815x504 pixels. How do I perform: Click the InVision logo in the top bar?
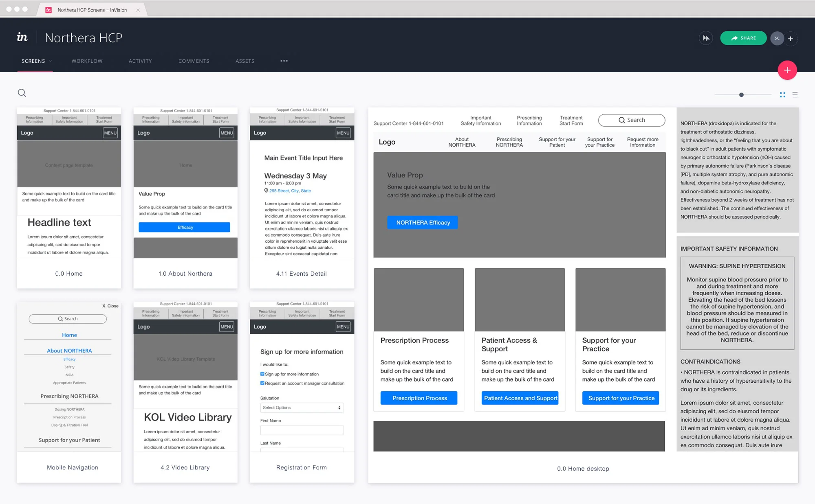click(23, 37)
